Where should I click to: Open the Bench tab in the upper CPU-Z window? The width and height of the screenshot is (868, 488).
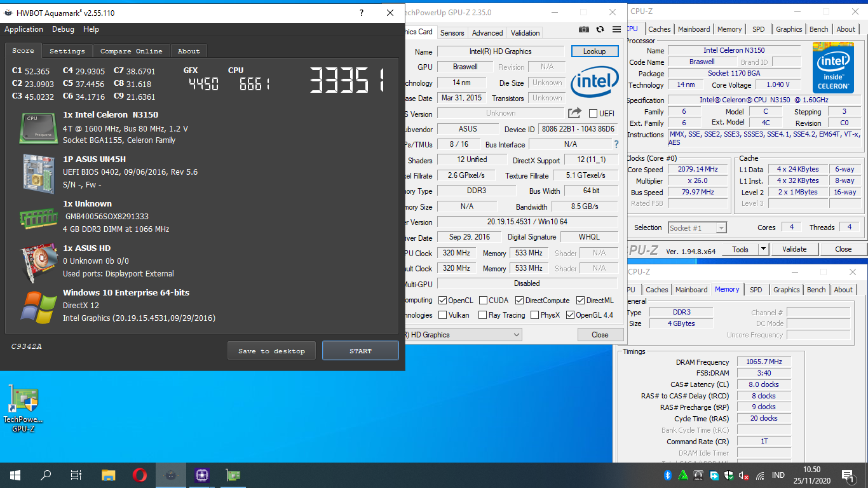click(818, 29)
